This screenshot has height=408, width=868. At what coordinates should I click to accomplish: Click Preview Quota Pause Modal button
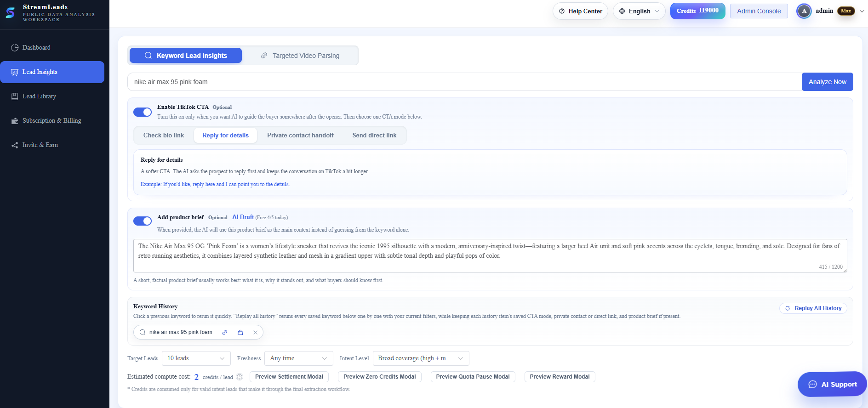click(473, 377)
